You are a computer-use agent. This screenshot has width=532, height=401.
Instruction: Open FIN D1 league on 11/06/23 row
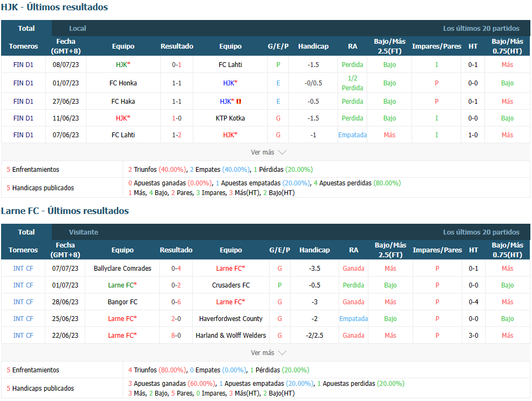(23, 118)
